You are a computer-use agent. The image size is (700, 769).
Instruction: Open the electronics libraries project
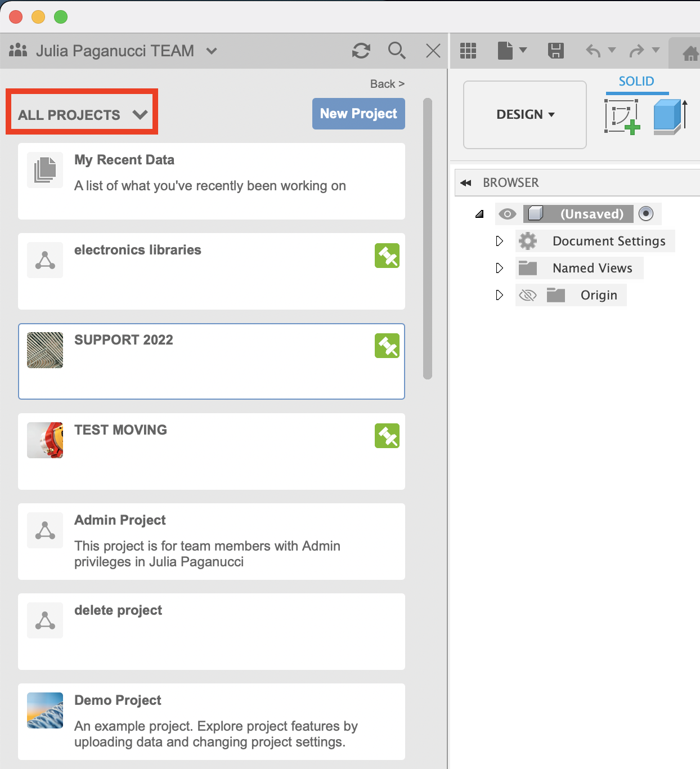pyautogui.click(x=212, y=271)
